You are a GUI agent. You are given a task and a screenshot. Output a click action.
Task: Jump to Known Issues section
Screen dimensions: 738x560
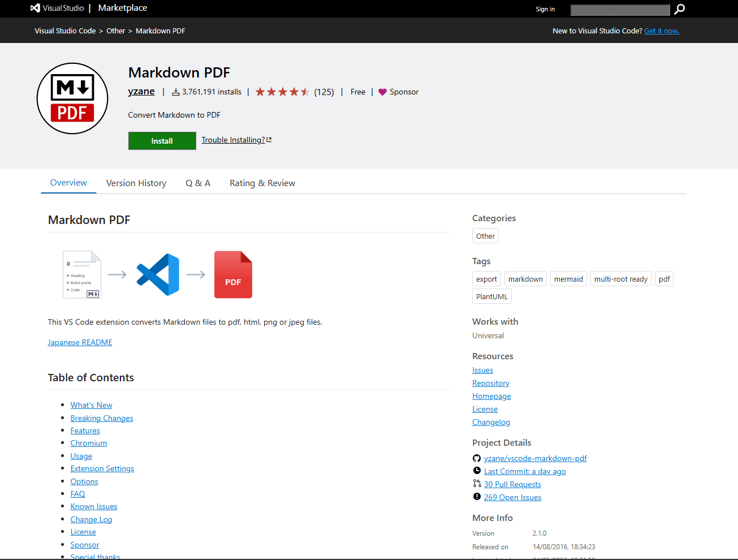tap(94, 506)
